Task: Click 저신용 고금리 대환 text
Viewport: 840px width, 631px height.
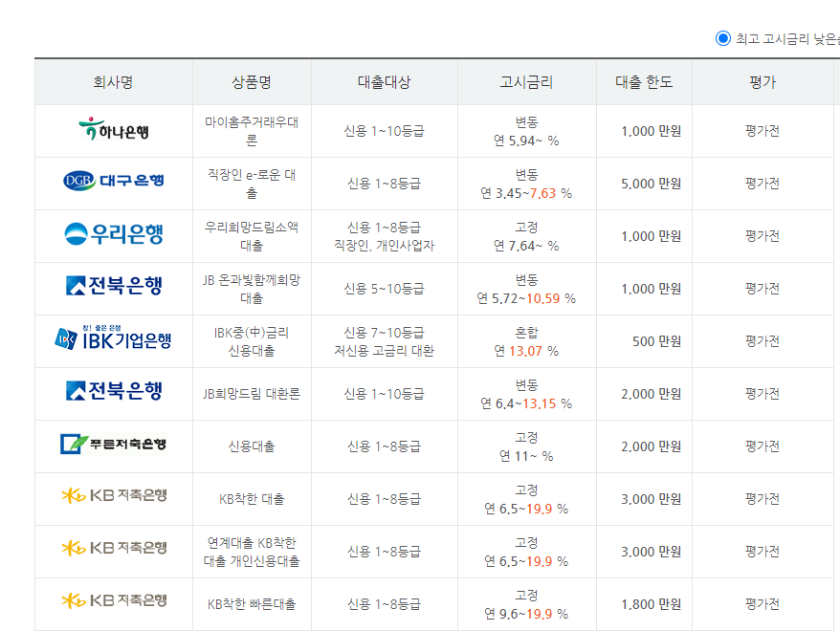Action: tap(384, 351)
